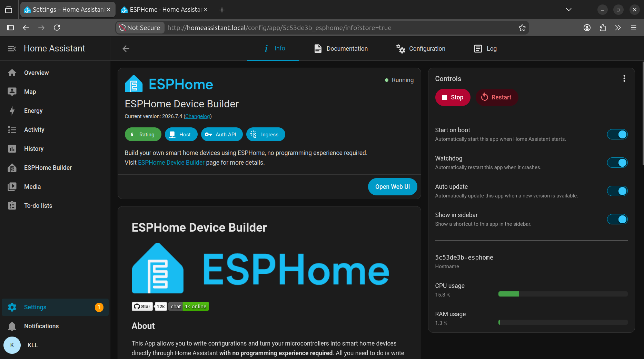Select the ESPHome - Home Assistant browser tab

(165, 10)
